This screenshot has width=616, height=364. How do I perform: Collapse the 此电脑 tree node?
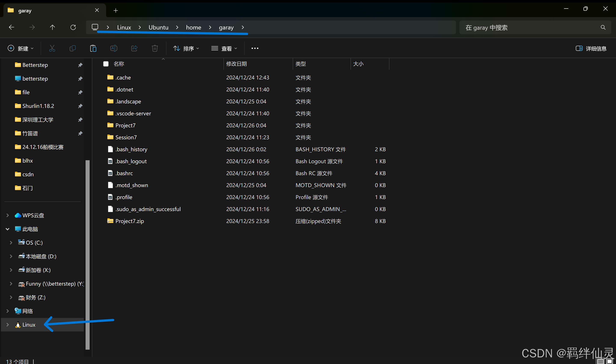(8, 229)
